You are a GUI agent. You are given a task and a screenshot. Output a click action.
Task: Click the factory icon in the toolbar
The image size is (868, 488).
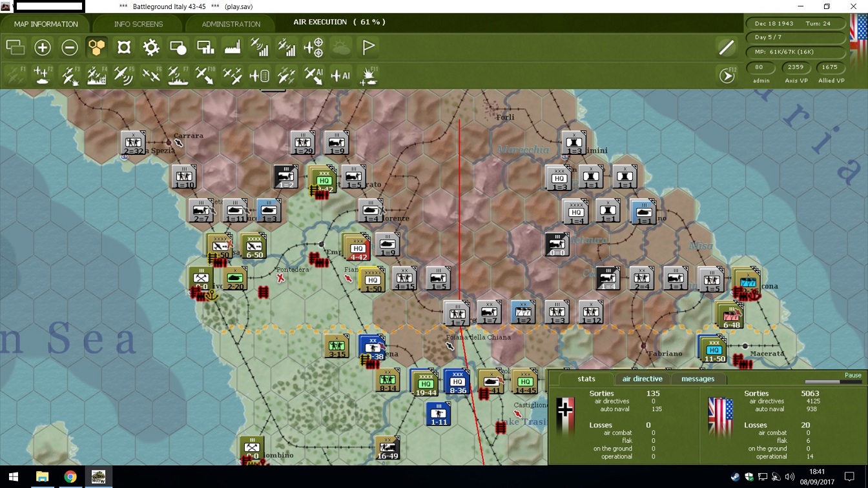point(232,47)
